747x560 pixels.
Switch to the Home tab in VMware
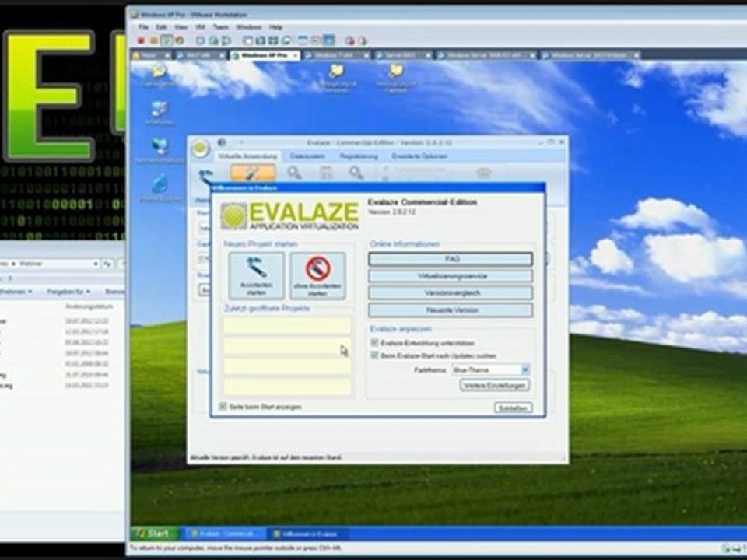tap(150, 55)
